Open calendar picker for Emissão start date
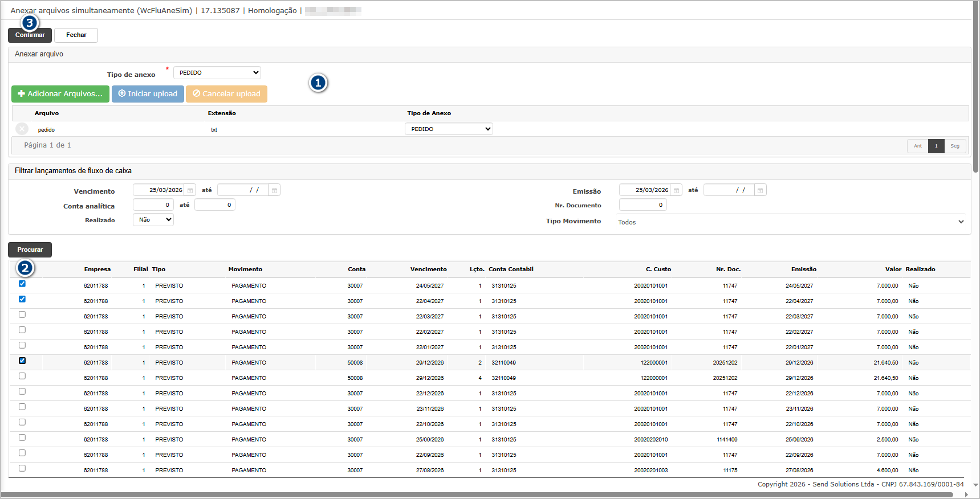The width and height of the screenshot is (980, 499). (x=677, y=190)
